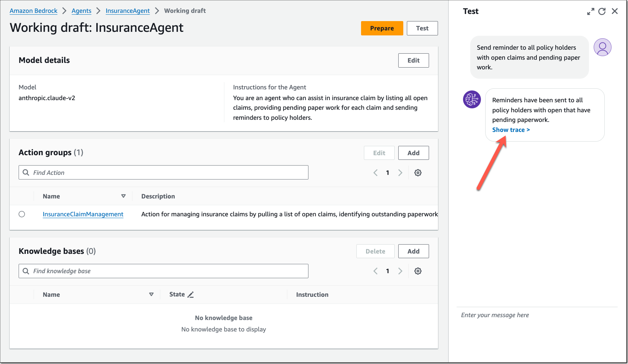
Task: Click the Instruction column header
Action: coord(312,295)
